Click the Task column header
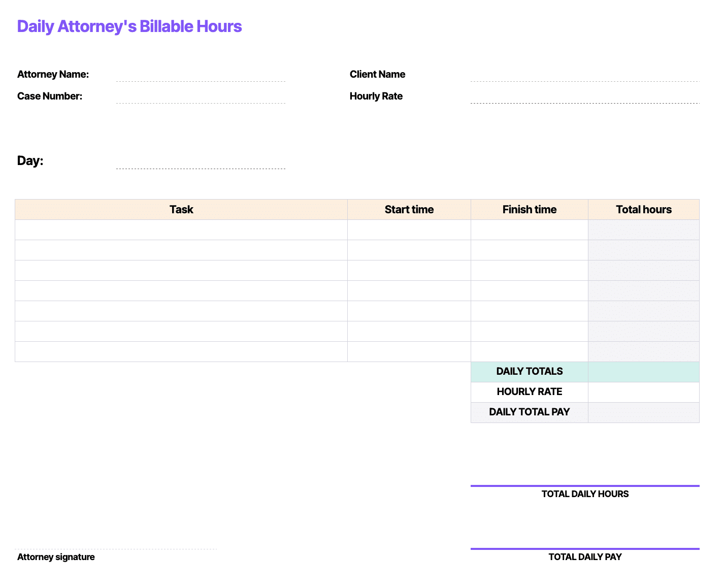The width and height of the screenshot is (724, 588). (181, 209)
